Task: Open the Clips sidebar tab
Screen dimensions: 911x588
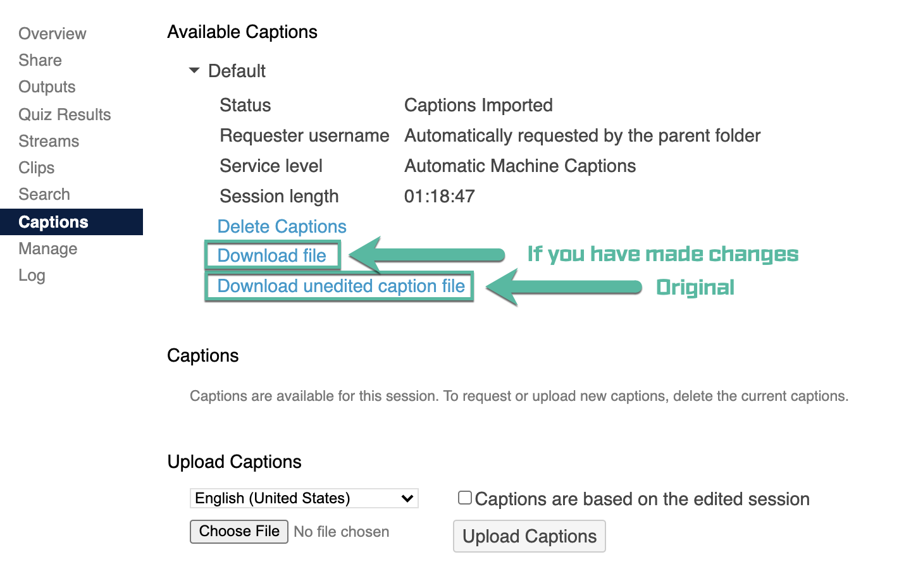Action: click(37, 168)
